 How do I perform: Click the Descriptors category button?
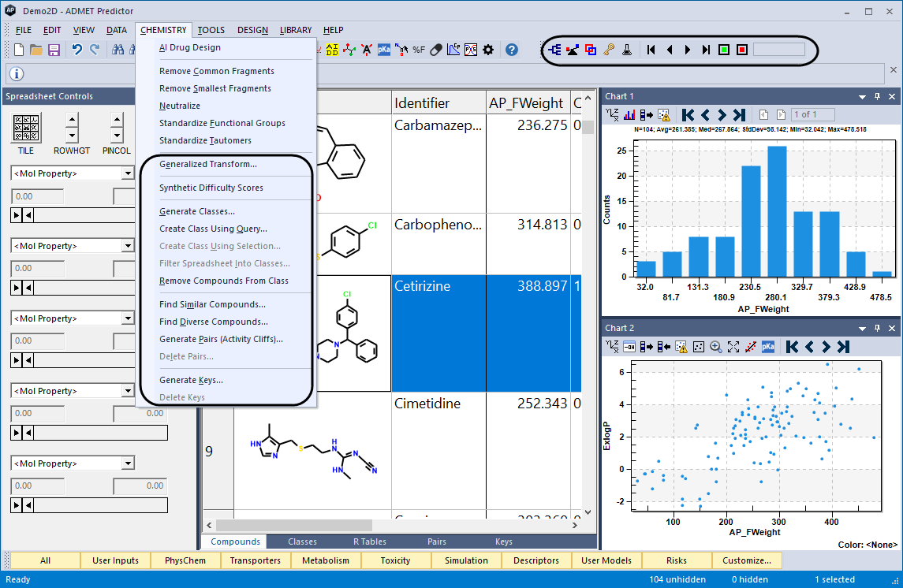(x=536, y=560)
